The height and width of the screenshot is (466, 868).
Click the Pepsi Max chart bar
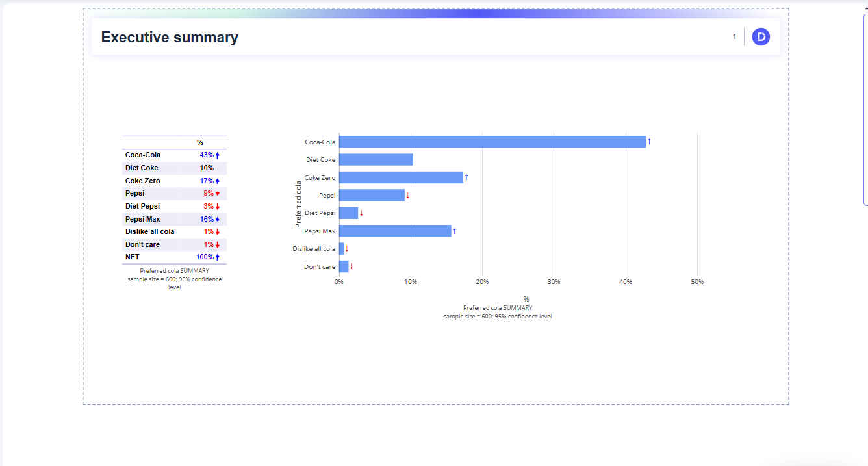pos(395,231)
